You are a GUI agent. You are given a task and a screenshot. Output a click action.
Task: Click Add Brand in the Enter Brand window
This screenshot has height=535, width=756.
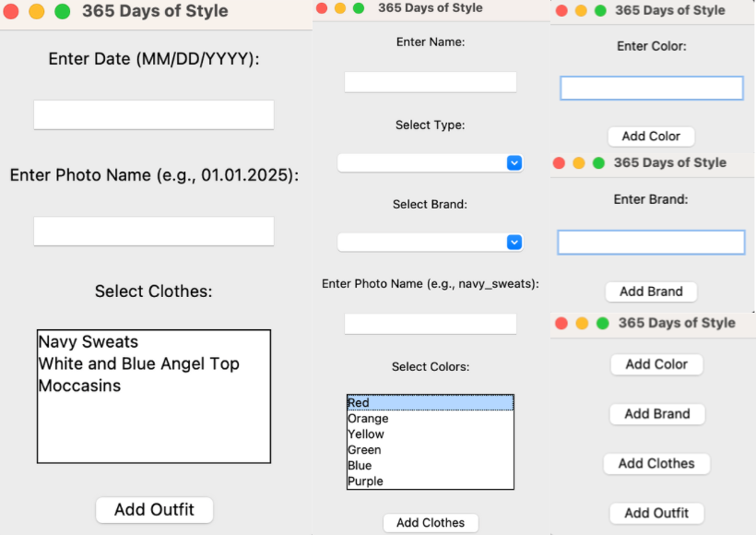click(x=651, y=291)
